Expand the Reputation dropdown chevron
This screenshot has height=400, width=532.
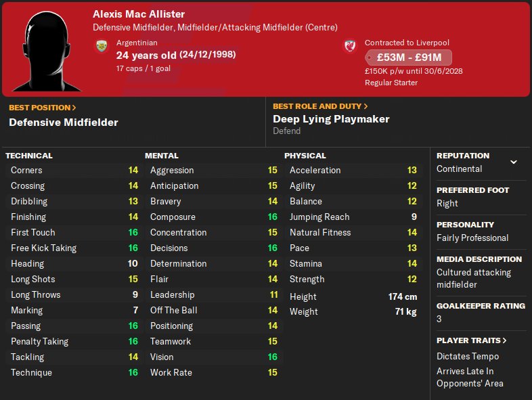[513, 162]
